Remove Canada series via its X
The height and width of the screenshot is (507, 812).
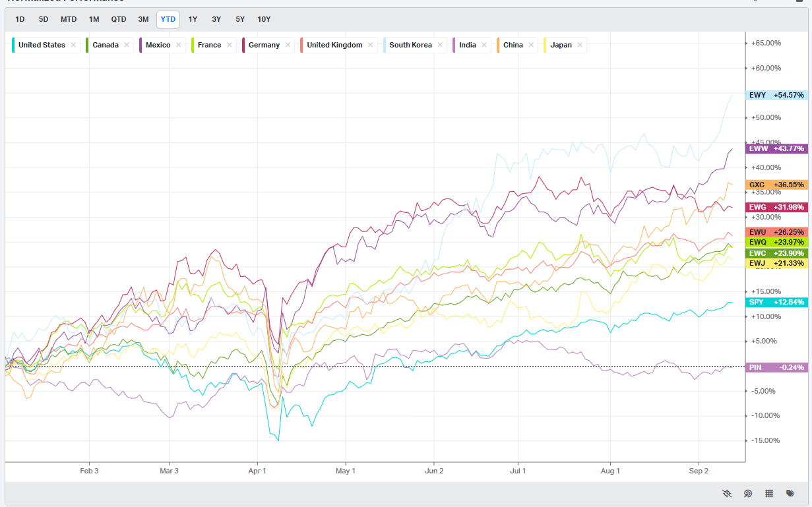127,45
